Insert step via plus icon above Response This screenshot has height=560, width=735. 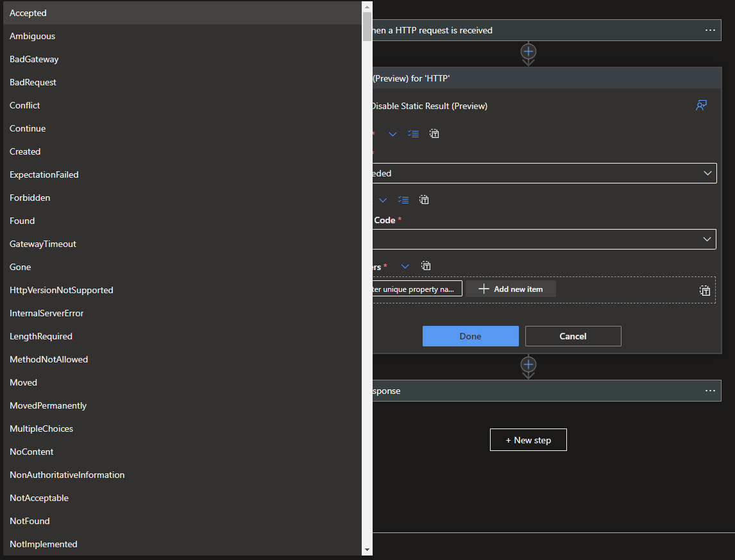(x=528, y=364)
